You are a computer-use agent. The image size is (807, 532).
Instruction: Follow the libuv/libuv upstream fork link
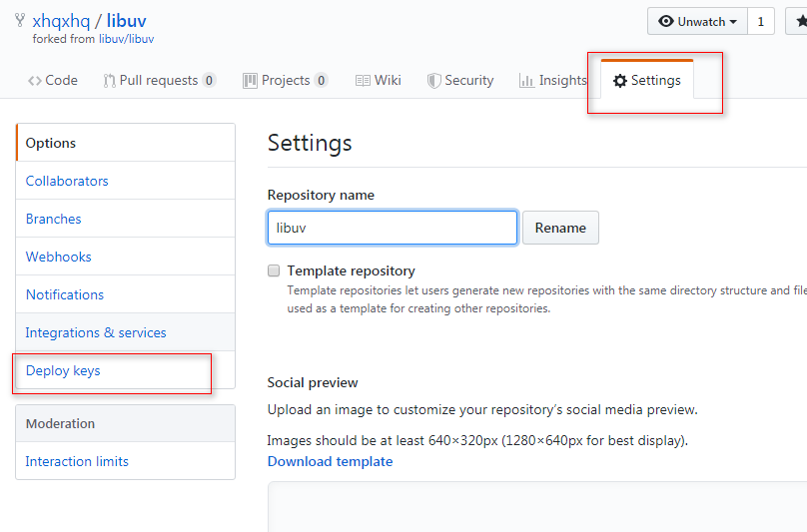pyautogui.click(x=126, y=39)
